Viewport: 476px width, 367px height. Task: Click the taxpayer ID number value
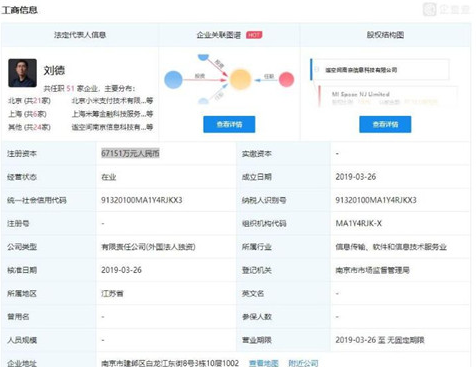(376, 200)
